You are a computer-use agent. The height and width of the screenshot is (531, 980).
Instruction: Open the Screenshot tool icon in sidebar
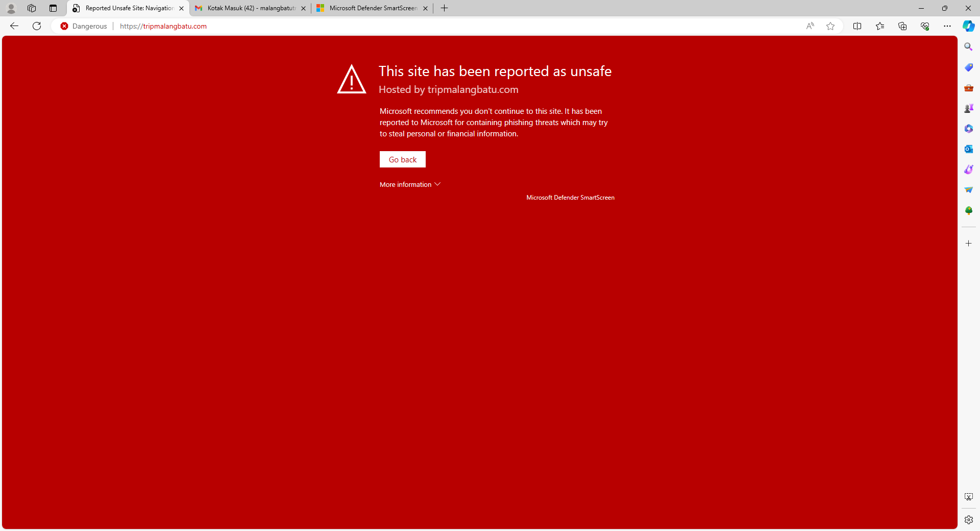point(968,497)
